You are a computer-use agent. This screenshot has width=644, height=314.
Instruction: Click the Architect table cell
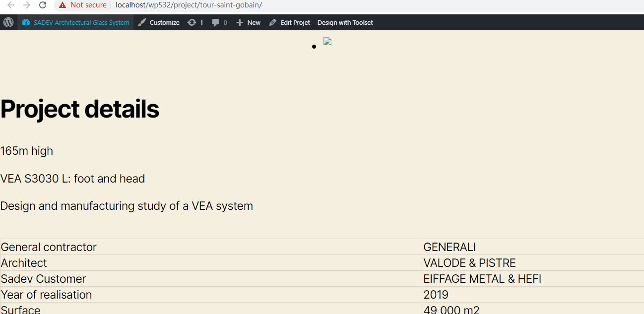point(211,263)
